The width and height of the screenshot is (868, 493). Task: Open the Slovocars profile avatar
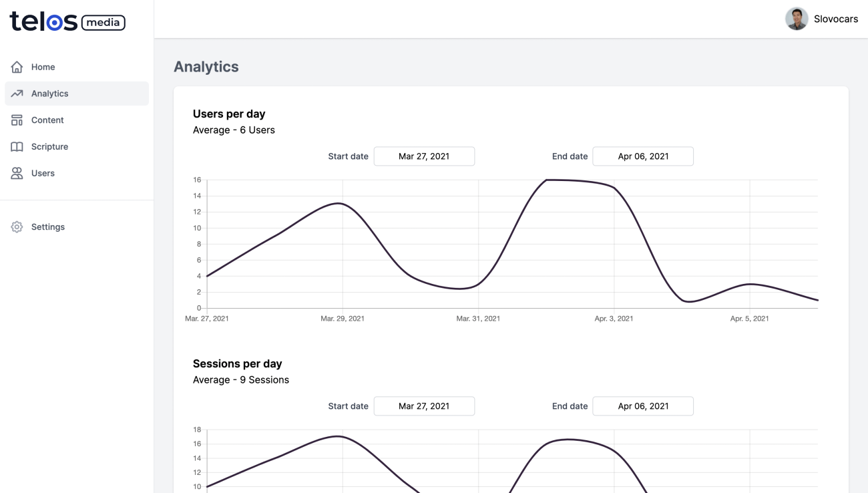797,19
